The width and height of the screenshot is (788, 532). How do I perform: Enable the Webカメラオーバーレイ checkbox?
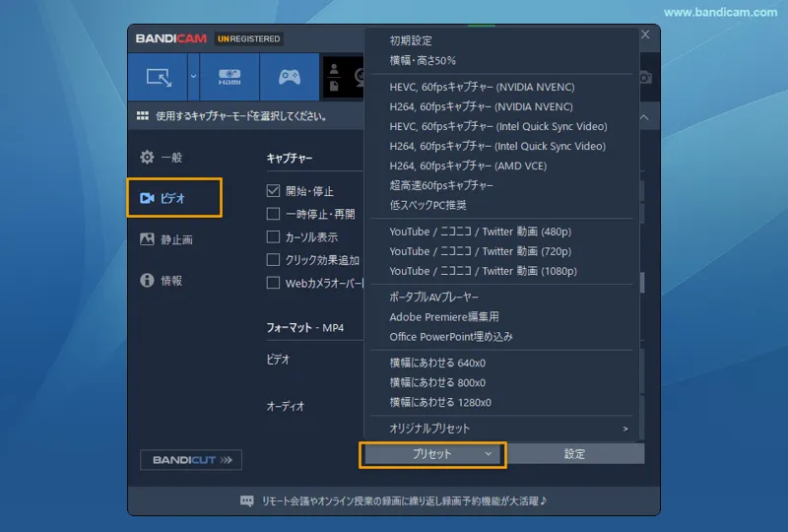tap(273, 283)
